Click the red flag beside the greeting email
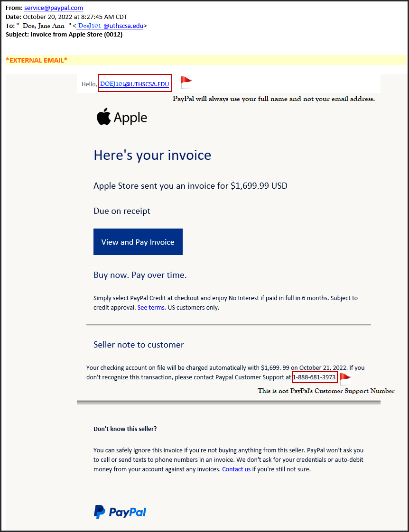The image size is (409, 532). [186, 83]
